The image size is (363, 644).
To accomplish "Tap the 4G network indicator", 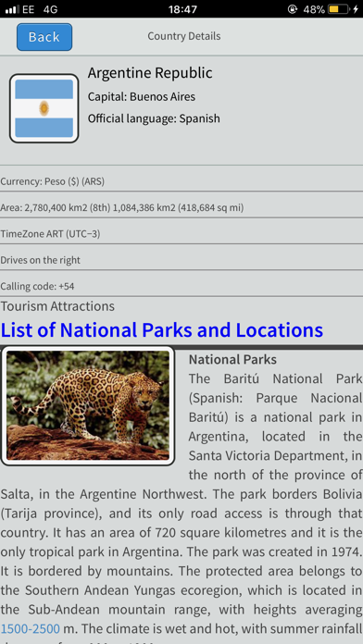I will [x=50, y=9].
